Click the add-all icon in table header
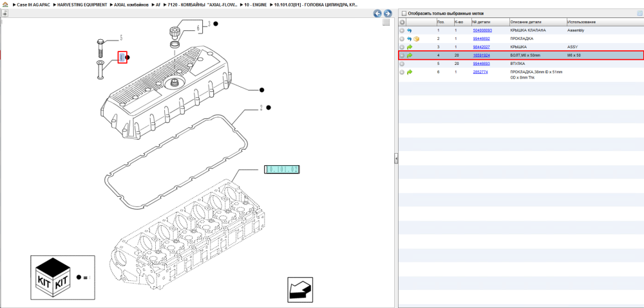Screen dimensions: 644x308 (402, 22)
